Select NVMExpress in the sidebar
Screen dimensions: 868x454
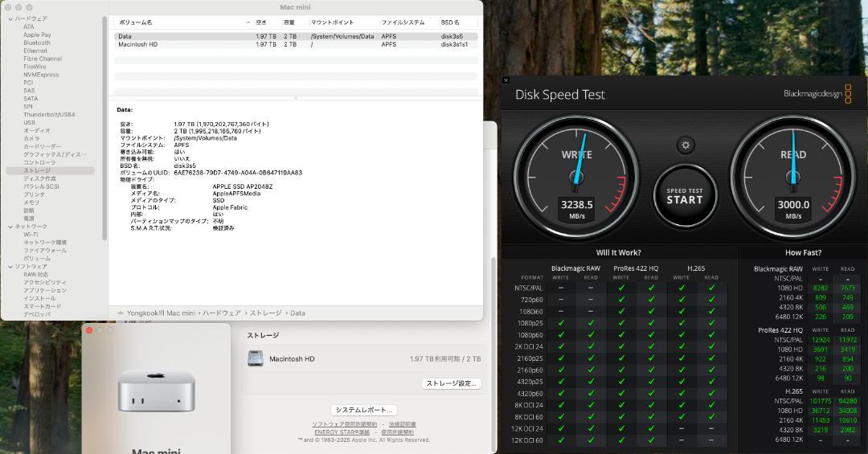(x=41, y=75)
